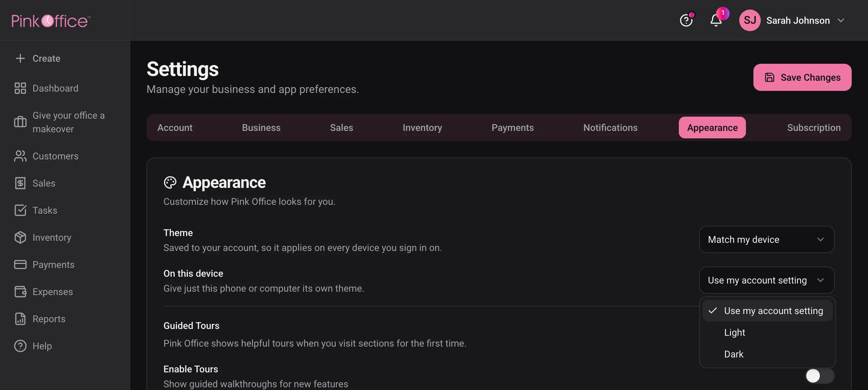Click the Expenses wallet icon
The image size is (868, 390).
(20, 292)
